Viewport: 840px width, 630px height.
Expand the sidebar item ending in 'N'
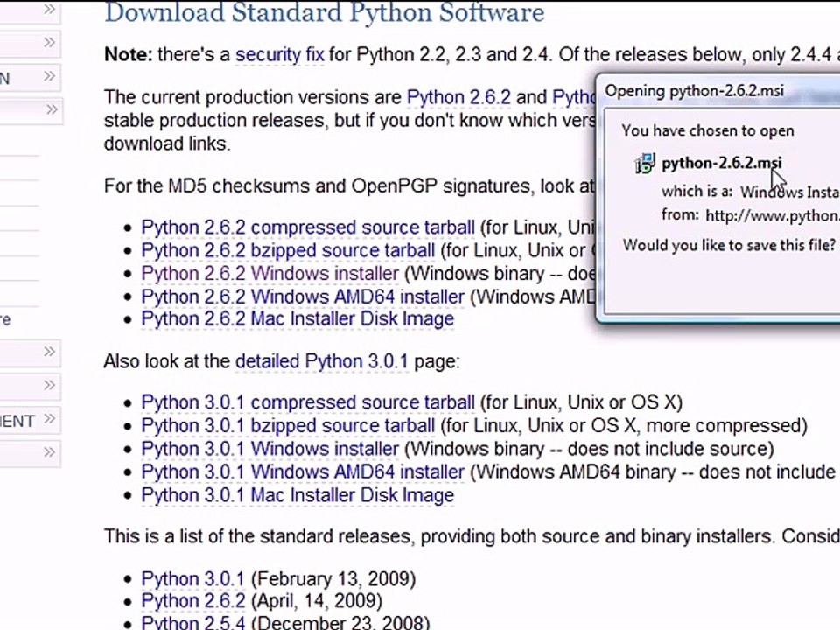click(x=49, y=77)
